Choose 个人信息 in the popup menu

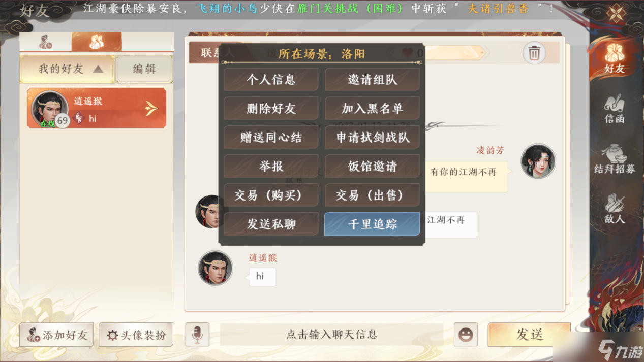(x=271, y=80)
